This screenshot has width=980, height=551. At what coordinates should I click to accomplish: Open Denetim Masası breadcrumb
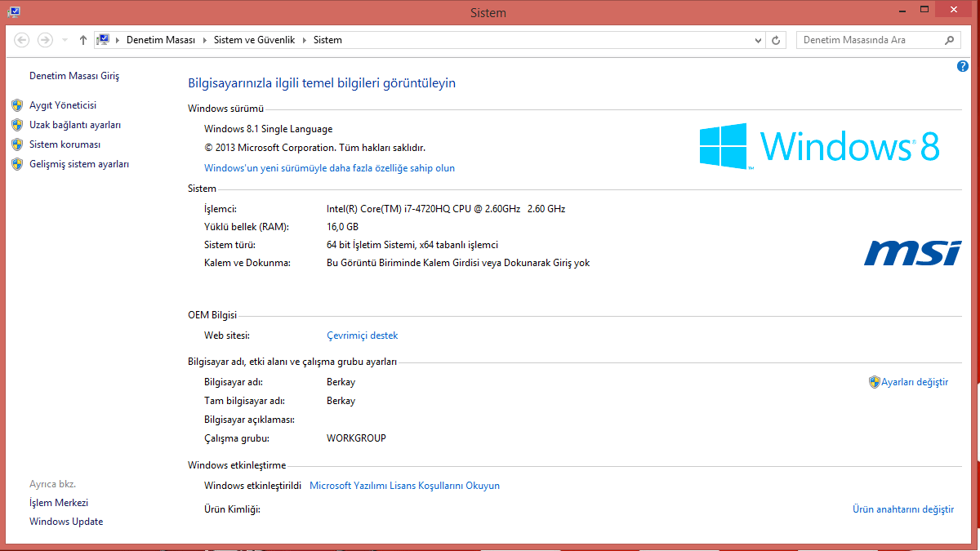(161, 40)
